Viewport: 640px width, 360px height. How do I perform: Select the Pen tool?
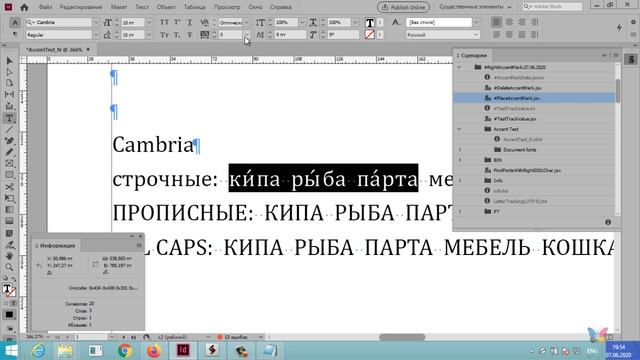point(9,141)
